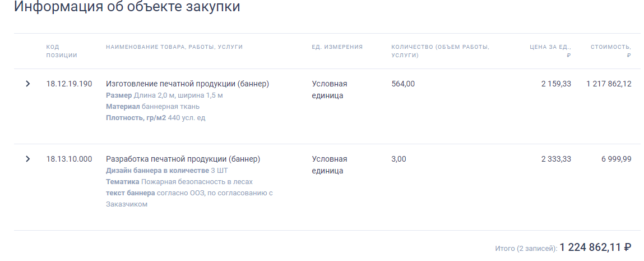644x261 pixels.
Task: Select 'Изготовление печатной продукции (баннер)' item name
Action: click(x=188, y=84)
